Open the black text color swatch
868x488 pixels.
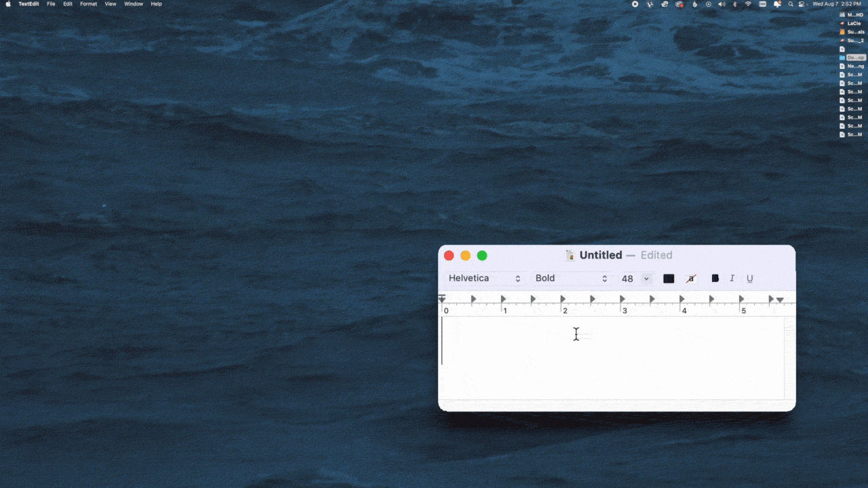coord(669,279)
